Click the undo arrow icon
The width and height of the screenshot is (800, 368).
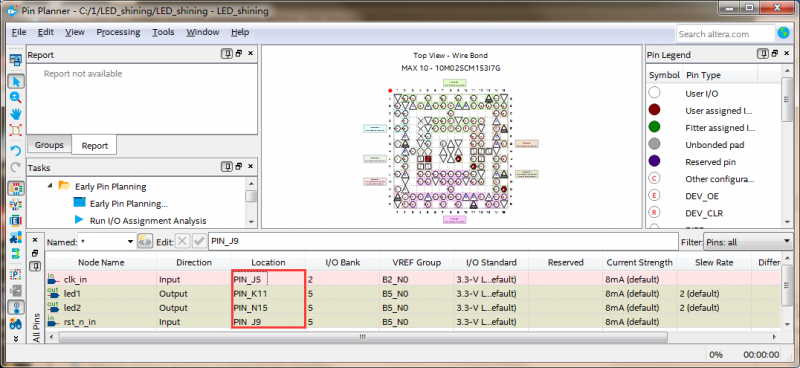pos(16,151)
